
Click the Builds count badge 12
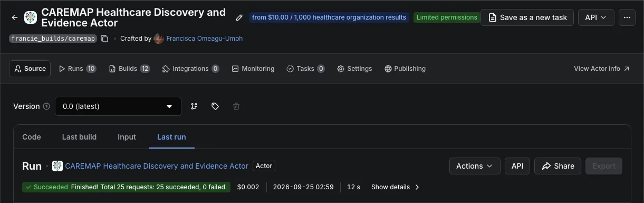coord(145,69)
